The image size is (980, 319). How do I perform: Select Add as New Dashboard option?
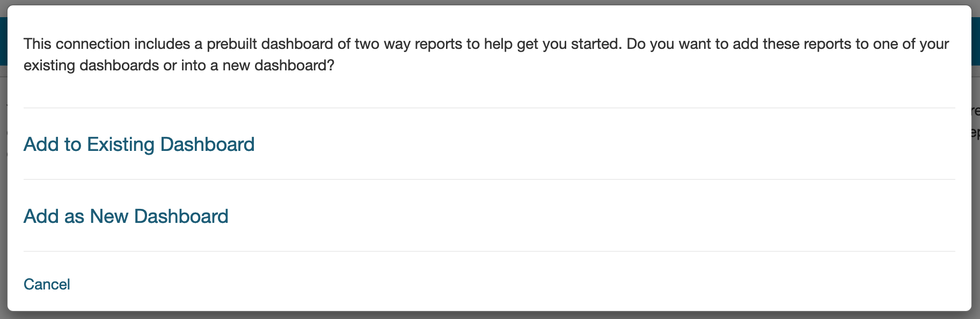click(x=126, y=216)
